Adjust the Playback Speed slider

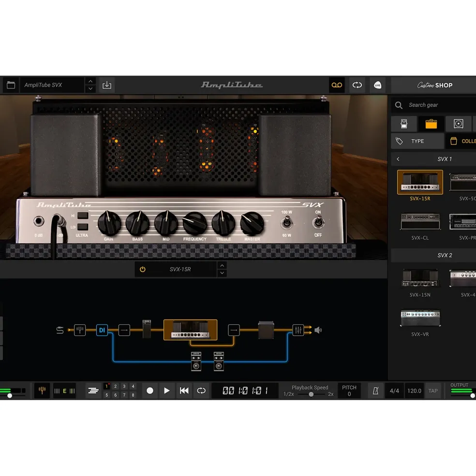pyautogui.click(x=311, y=394)
